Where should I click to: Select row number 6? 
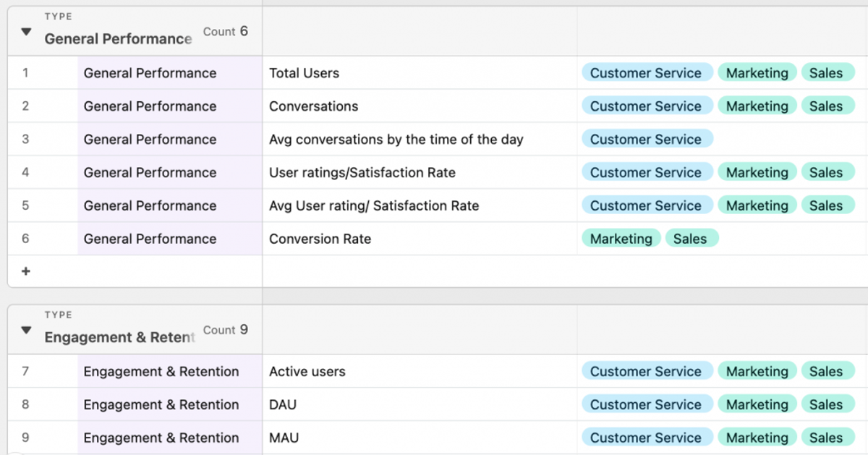(x=25, y=239)
